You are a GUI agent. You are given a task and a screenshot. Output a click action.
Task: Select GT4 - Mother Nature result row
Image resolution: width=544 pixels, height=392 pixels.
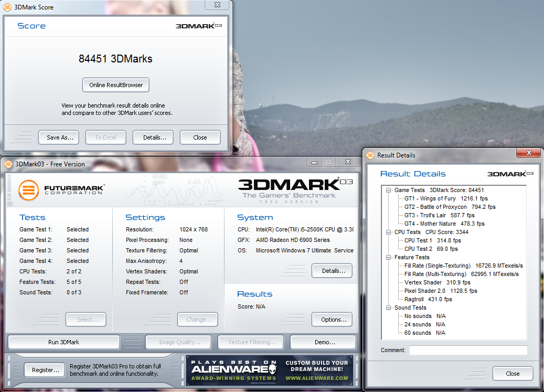pyautogui.click(x=444, y=224)
